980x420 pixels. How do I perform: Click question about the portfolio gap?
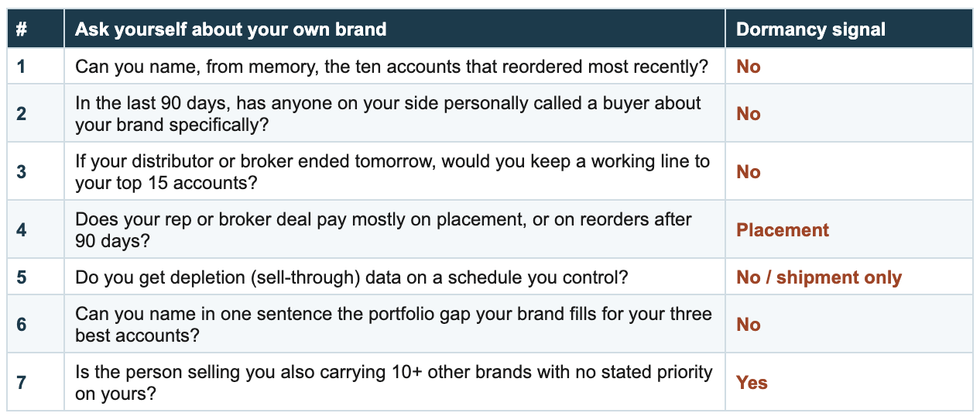pos(392,324)
